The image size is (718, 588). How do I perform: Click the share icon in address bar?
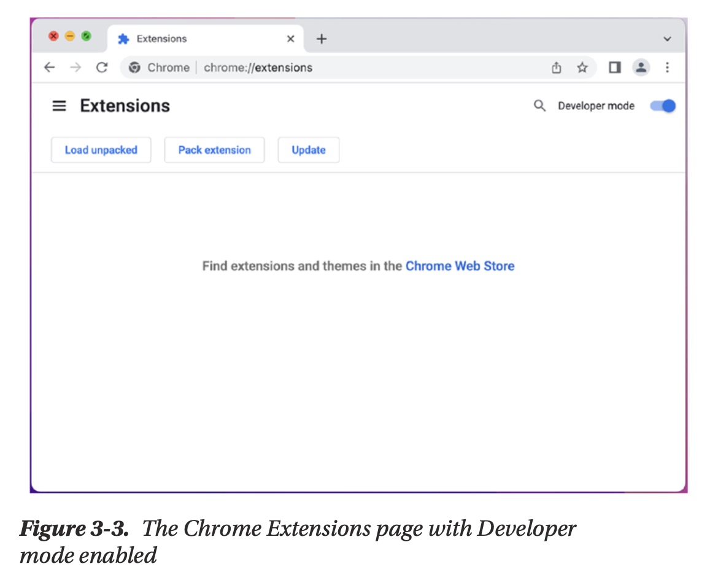tap(556, 68)
